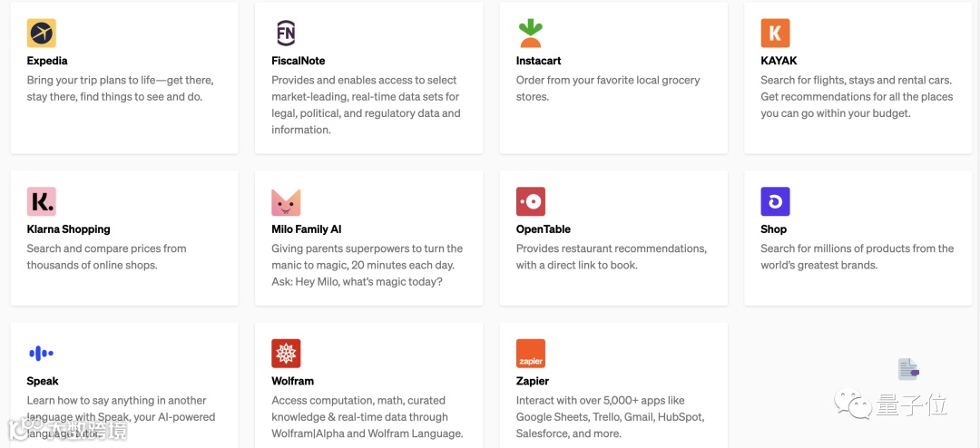
Task: Click the OpenTable description text
Action: (611, 257)
